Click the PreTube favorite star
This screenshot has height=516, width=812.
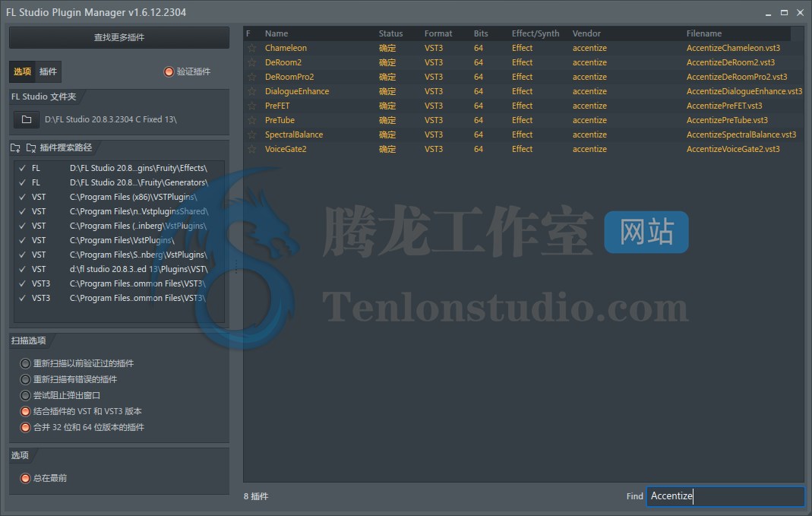251,121
